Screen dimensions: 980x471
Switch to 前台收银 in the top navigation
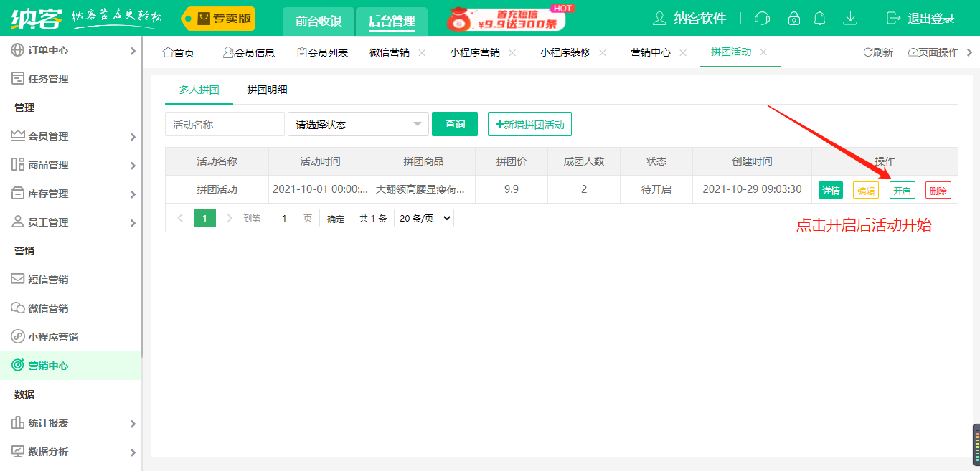click(319, 21)
